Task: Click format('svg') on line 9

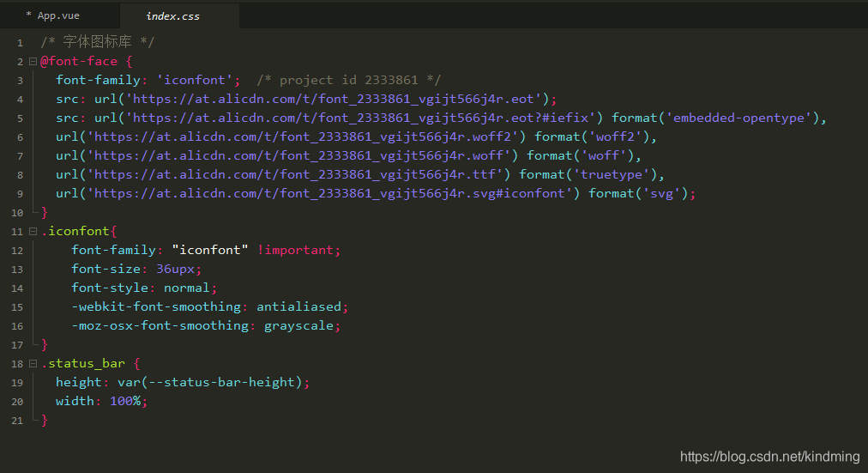Action: pos(638,193)
